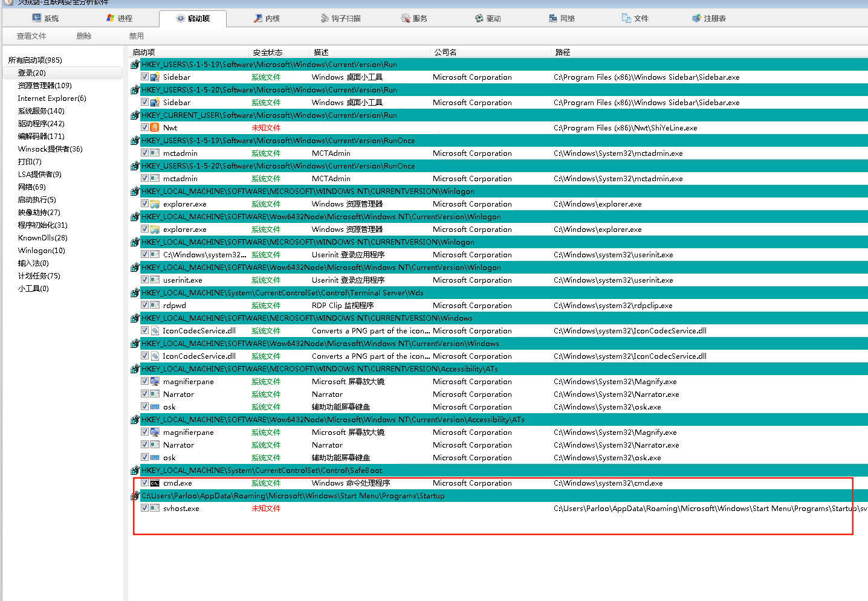Open the 服务 tab
This screenshot has height=601, width=868.
point(414,19)
